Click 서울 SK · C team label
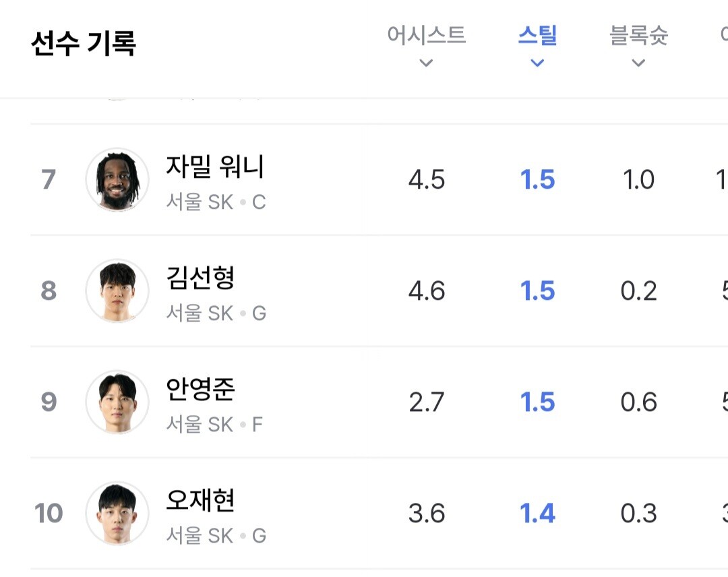This screenshot has height=577, width=728. click(x=216, y=202)
